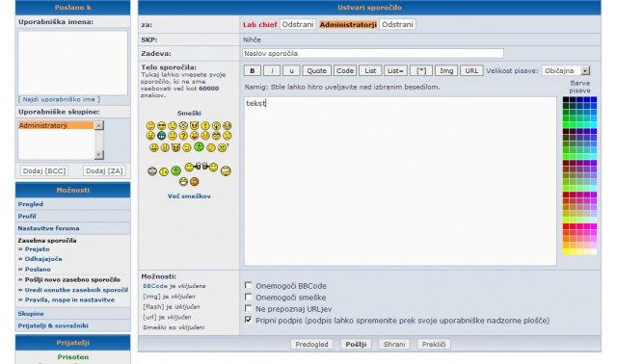The image size is (617, 364).
Task: Insert the orange smiley face
Action: pyautogui.click(x=195, y=182)
